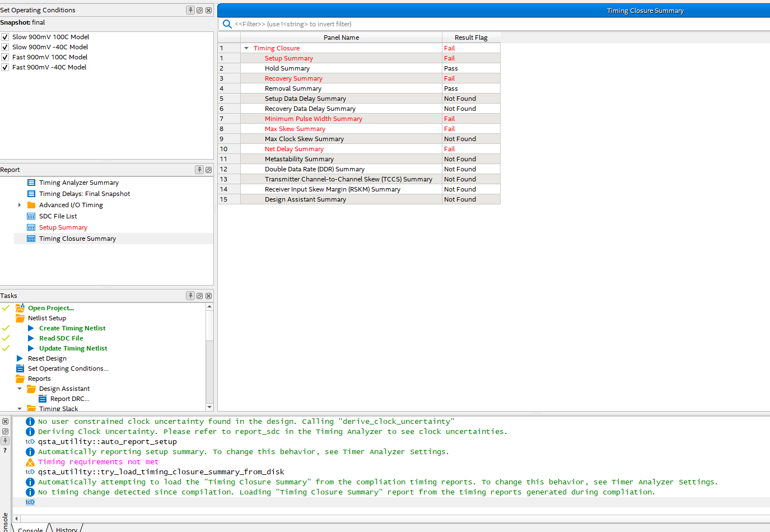
Task: Click the Create Timing Netlist play arrow
Action: [x=31, y=328]
